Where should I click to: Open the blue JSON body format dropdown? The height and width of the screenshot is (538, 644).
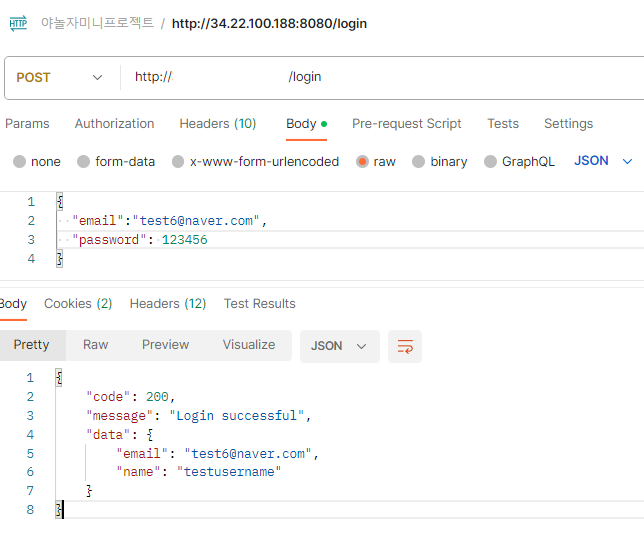click(603, 161)
